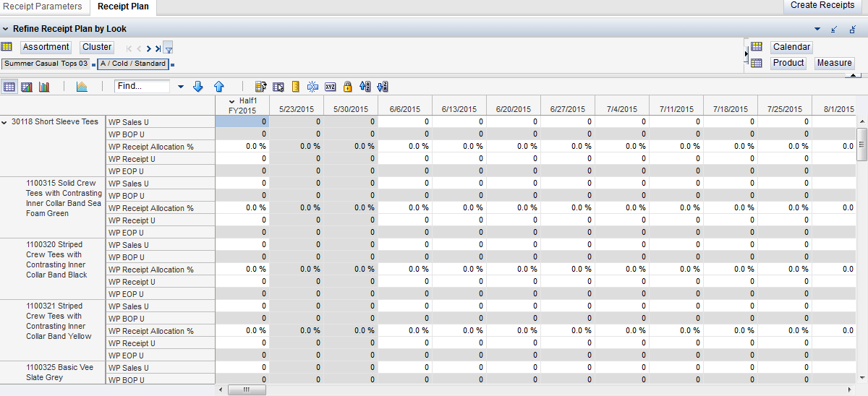Screen dimensions: 868x396
Task: Click the vertical scrollbar thumb on right
Action: click(x=861, y=145)
